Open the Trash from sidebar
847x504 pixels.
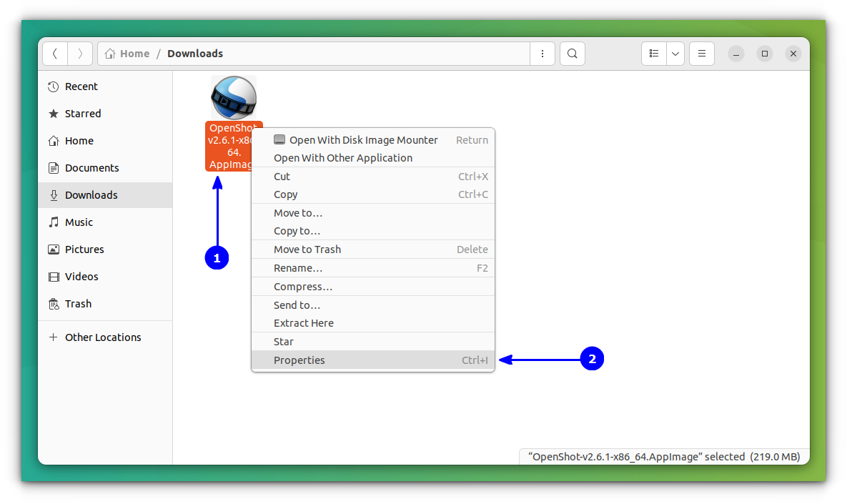[77, 303]
